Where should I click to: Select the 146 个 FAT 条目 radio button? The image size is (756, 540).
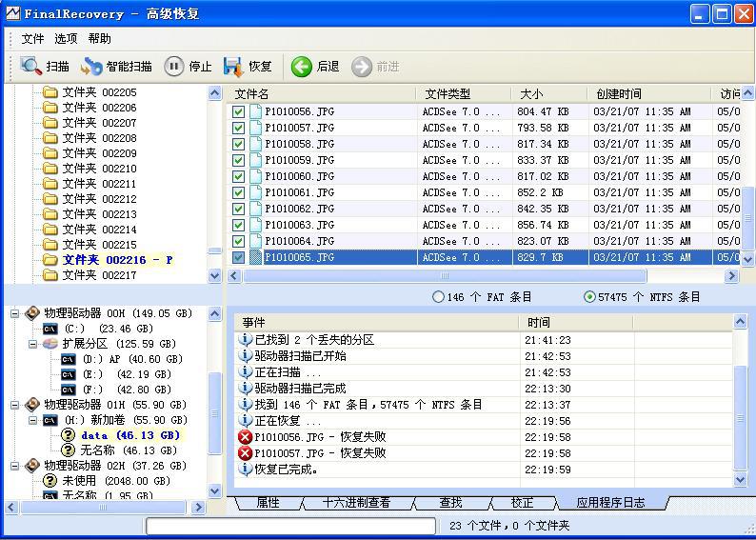point(438,296)
